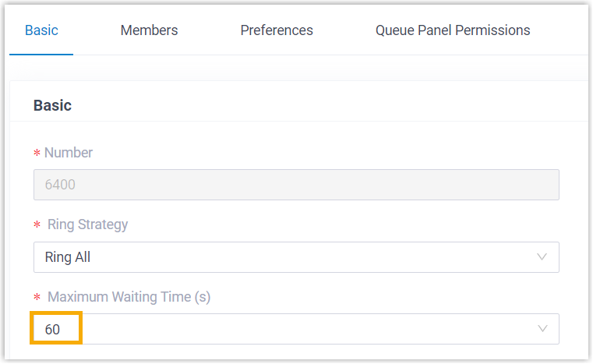Screen dimensions: 593x364
Task: Open the Maximum Waiting Time combo box
Action: (296, 329)
